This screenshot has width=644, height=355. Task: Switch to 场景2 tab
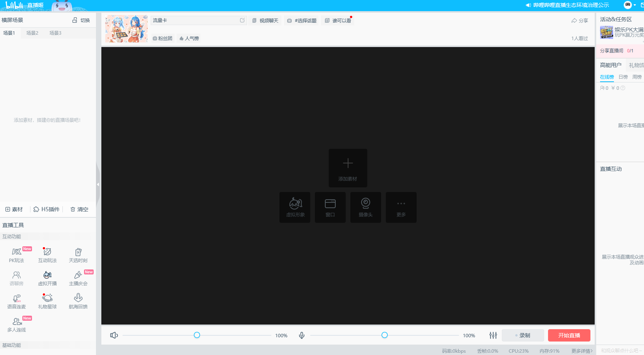(x=32, y=33)
